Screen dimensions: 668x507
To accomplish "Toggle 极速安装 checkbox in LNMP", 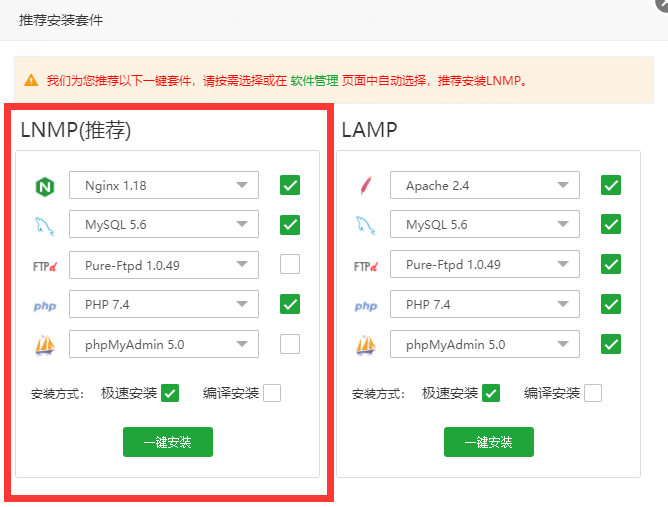I will pyautogui.click(x=170, y=393).
